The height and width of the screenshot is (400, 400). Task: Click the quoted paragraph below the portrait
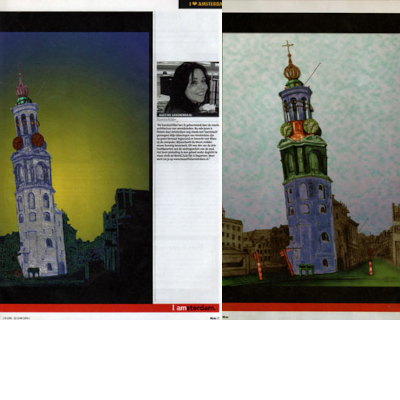188,142
